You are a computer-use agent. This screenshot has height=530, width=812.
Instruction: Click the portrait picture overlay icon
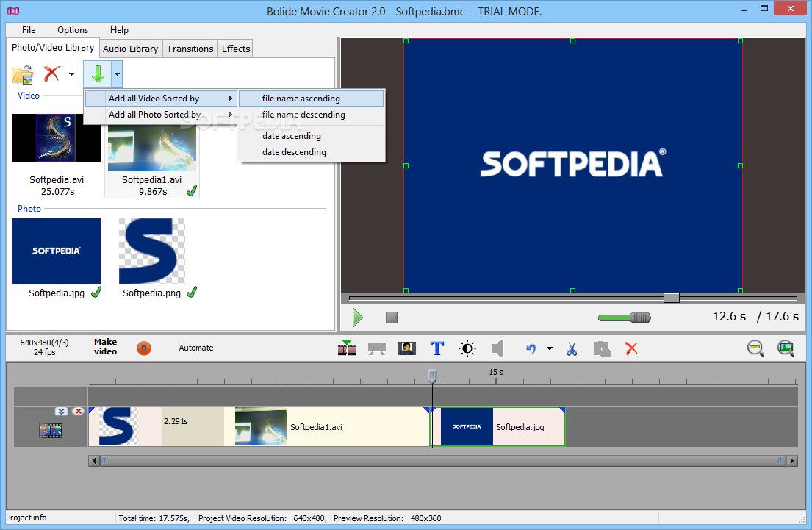tap(407, 348)
